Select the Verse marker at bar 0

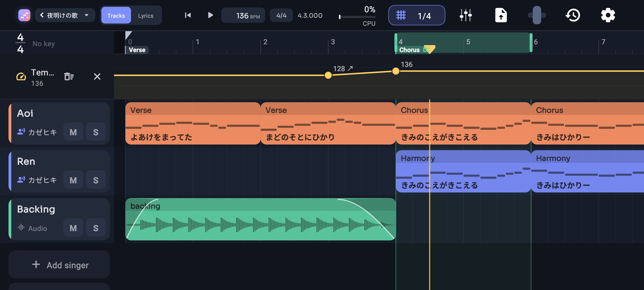click(x=137, y=50)
